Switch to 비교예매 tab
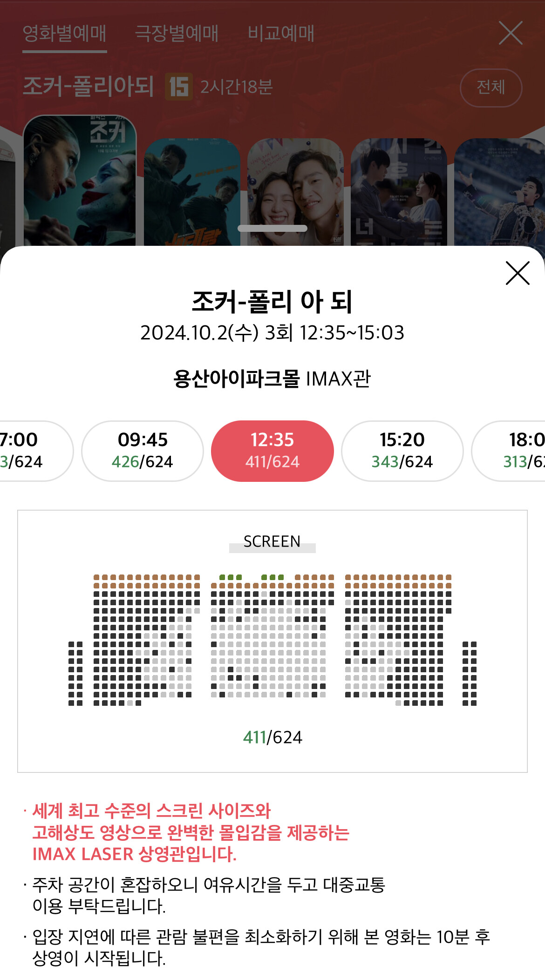The height and width of the screenshot is (980, 545). 281,34
